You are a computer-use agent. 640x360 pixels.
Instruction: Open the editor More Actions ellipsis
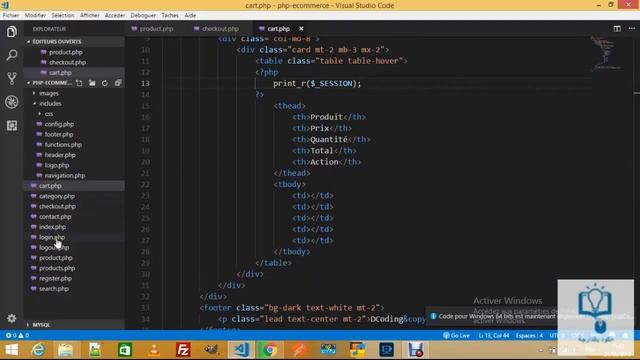pyautogui.click(x=631, y=29)
